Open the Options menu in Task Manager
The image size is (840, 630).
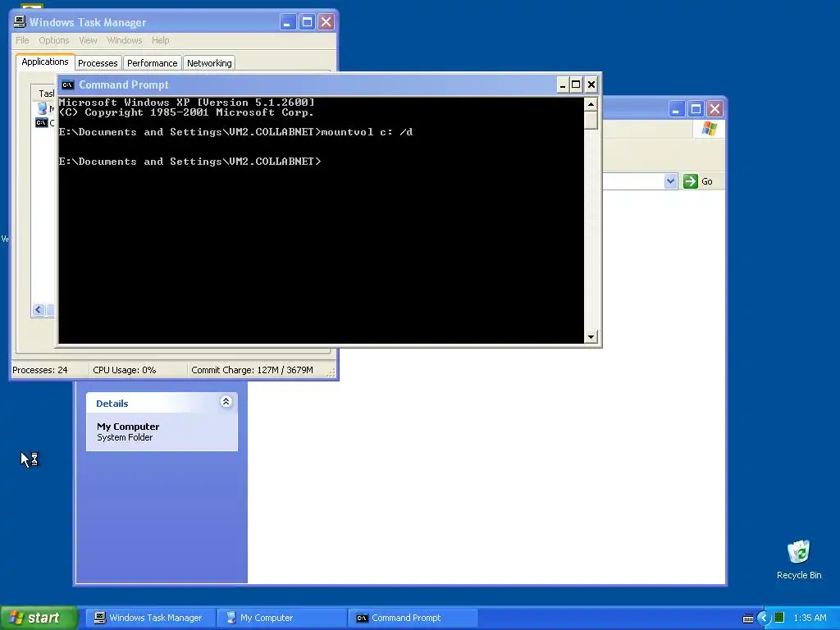[53, 40]
